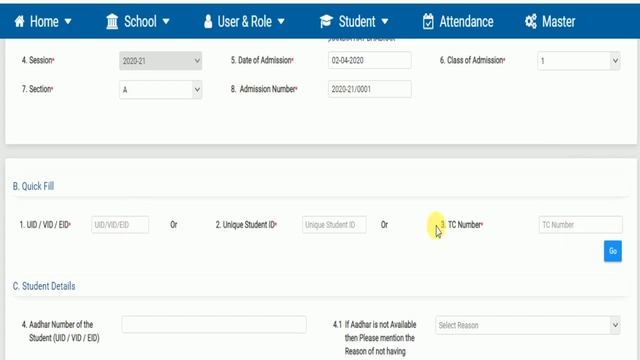640x360 pixels.
Task: Click the 4.1 If Aadhar is not Available label
Action: (375, 338)
